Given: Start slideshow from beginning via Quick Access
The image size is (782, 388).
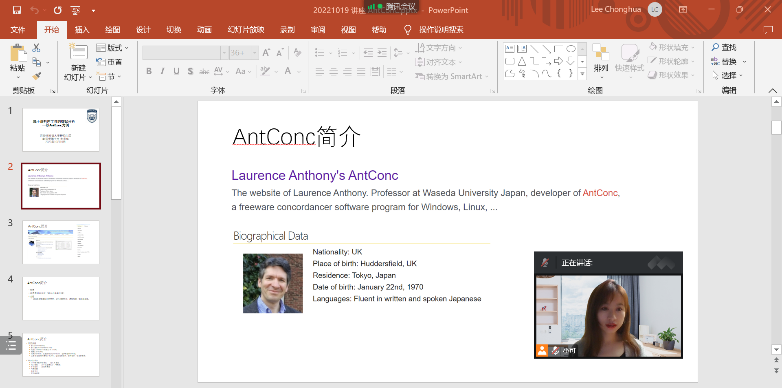Looking at the screenshot, I should coord(75,10).
